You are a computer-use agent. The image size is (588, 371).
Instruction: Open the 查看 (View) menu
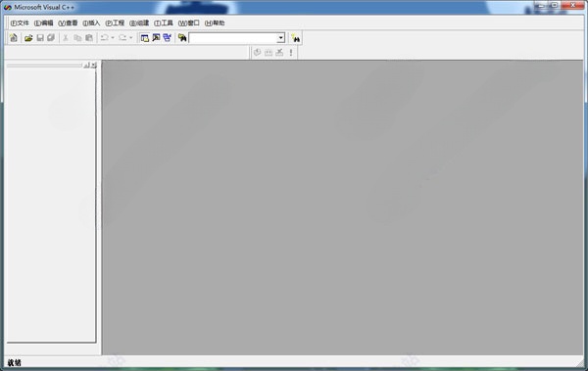[68, 23]
